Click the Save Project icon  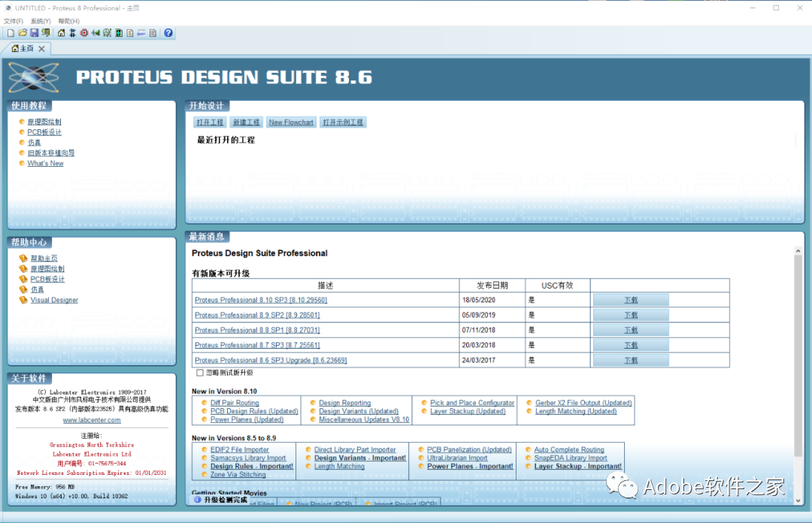pyautogui.click(x=35, y=32)
